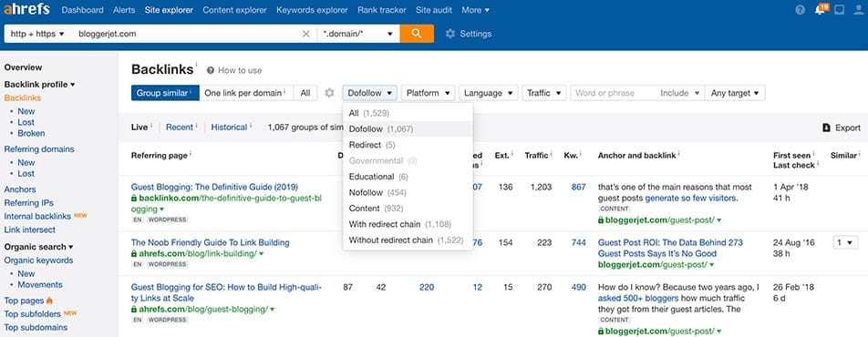Open the Include dropdown

(680, 93)
